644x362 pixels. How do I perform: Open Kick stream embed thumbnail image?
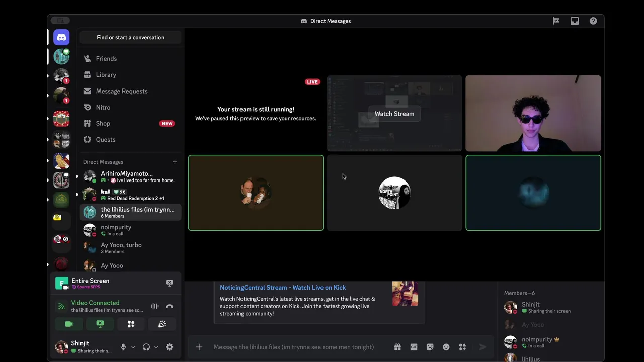(x=405, y=293)
